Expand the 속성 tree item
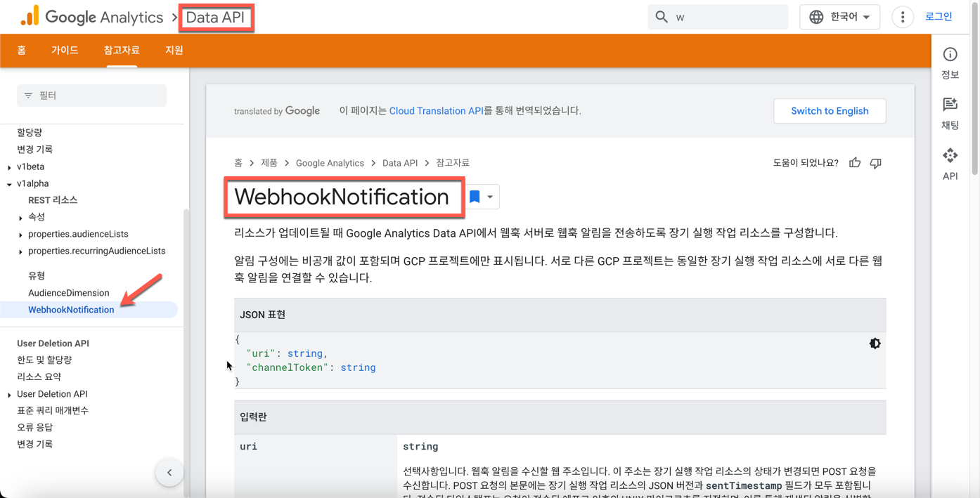The height and width of the screenshot is (498, 980). 20,218
